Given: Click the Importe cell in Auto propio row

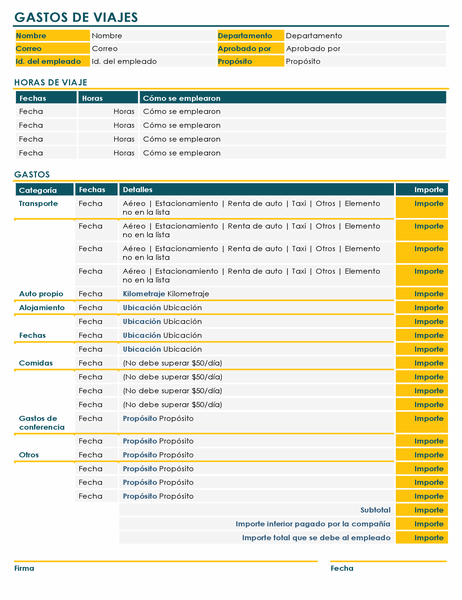Looking at the screenshot, I should tap(421, 293).
